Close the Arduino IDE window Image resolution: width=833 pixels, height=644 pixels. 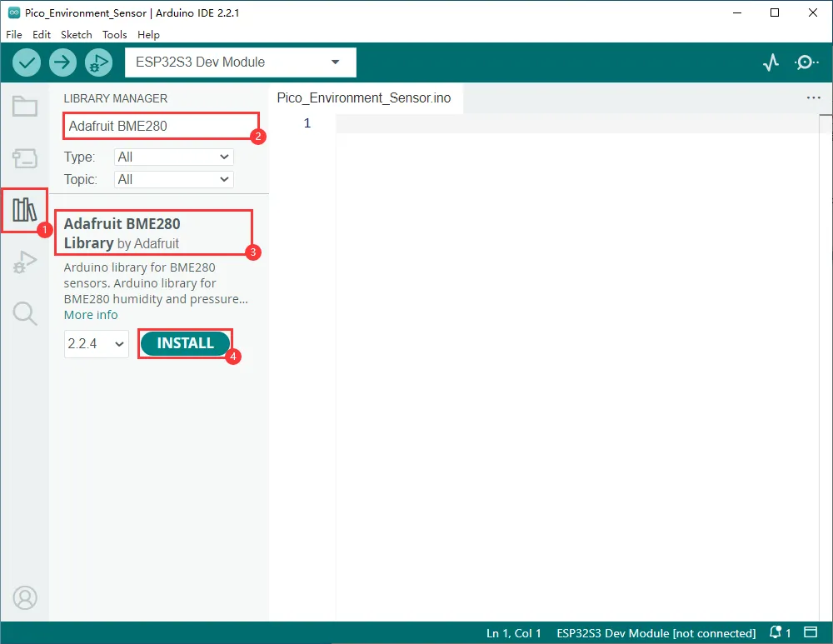[x=813, y=12]
